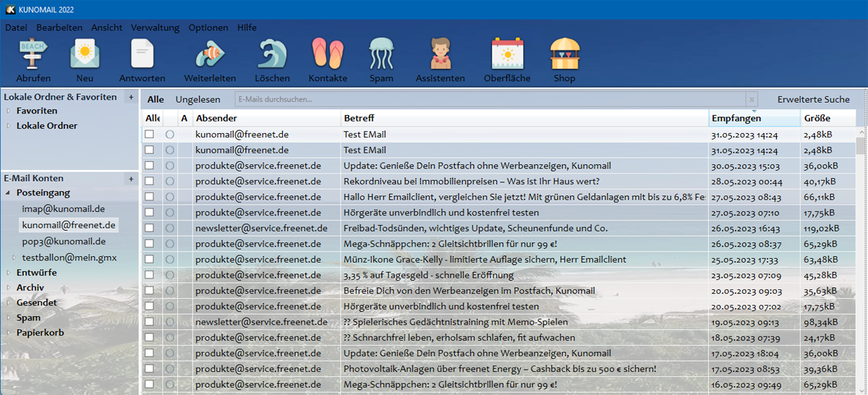Select the kunomail@freenet.de inbox
The width and height of the screenshot is (868, 395).
tap(68, 225)
